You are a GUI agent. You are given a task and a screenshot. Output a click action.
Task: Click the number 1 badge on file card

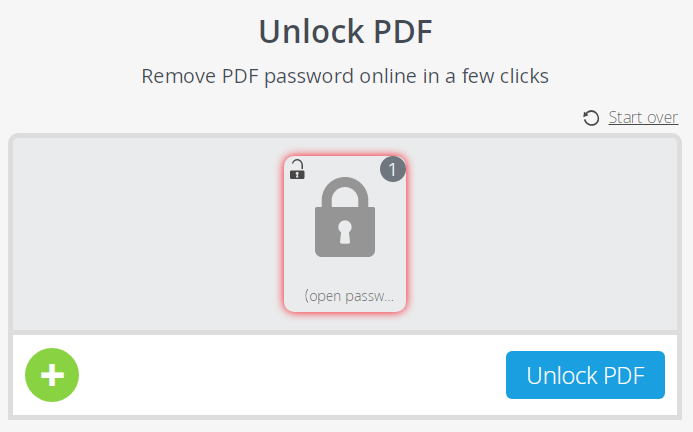392,170
